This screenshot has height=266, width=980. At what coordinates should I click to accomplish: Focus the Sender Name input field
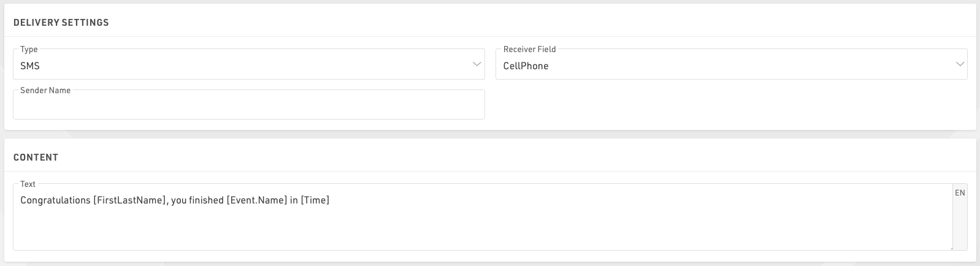pos(248,106)
